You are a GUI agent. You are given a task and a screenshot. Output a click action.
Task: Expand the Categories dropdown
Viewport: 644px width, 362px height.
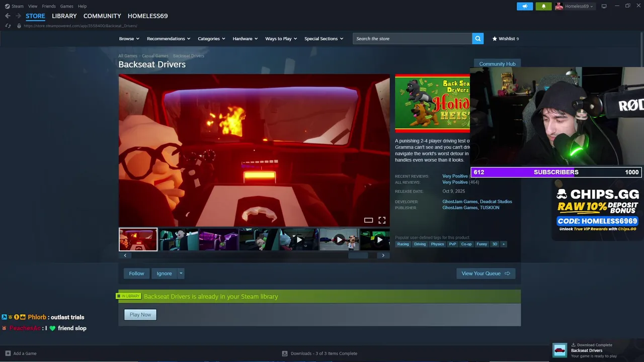pyautogui.click(x=211, y=39)
